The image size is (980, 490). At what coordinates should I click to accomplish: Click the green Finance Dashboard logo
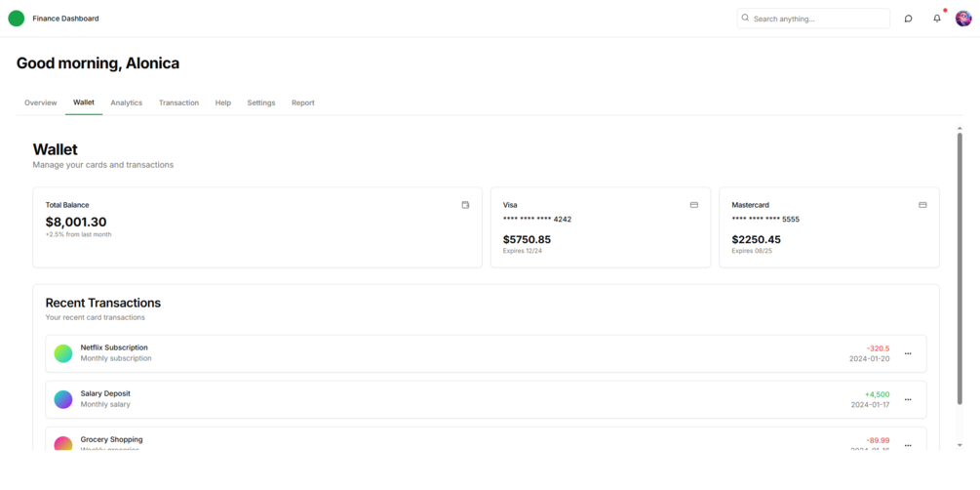tap(17, 19)
